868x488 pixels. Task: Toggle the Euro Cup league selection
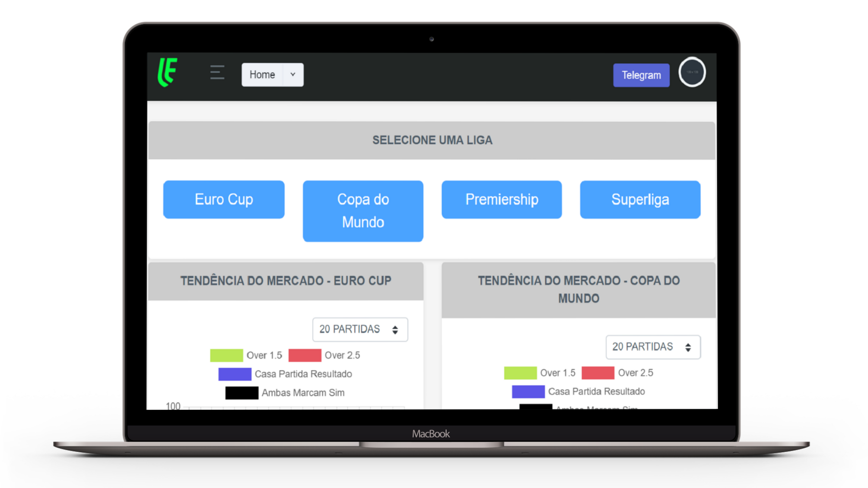224,199
